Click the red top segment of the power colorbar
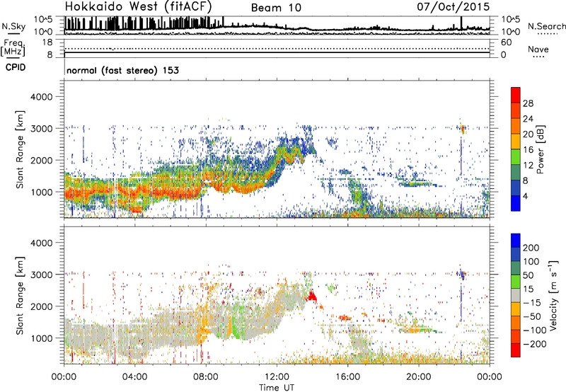 click(516, 95)
